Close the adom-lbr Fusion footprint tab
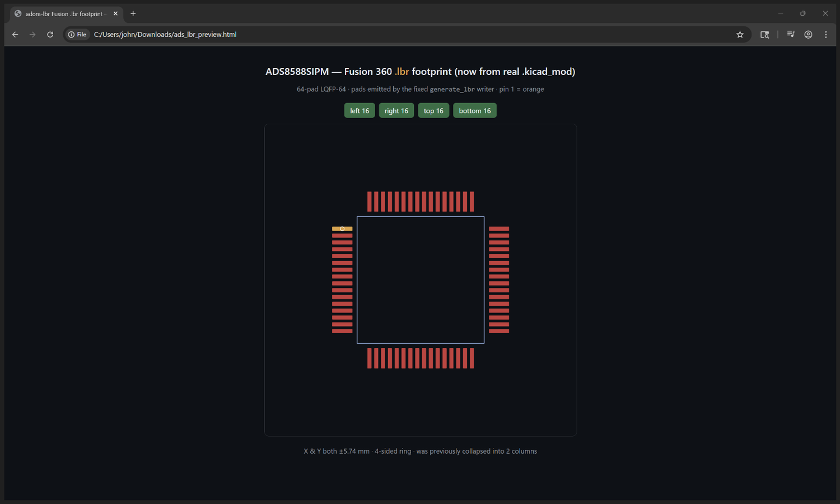The width and height of the screenshot is (840, 504). click(115, 13)
